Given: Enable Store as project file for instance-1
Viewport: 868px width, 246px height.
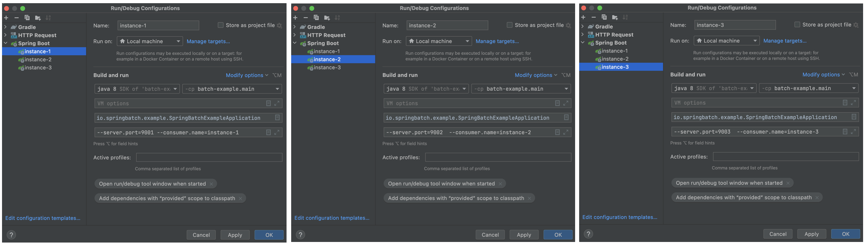Looking at the screenshot, I should click(221, 25).
